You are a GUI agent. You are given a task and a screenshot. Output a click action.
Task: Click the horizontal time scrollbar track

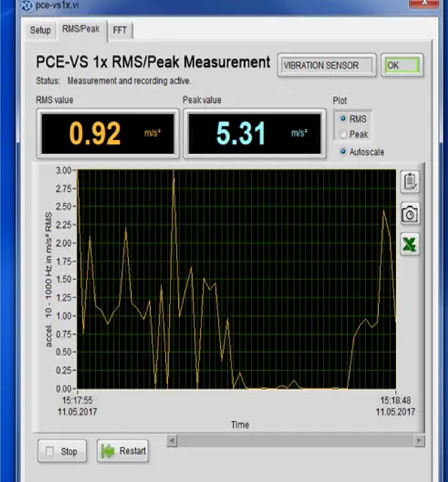click(296, 441)
